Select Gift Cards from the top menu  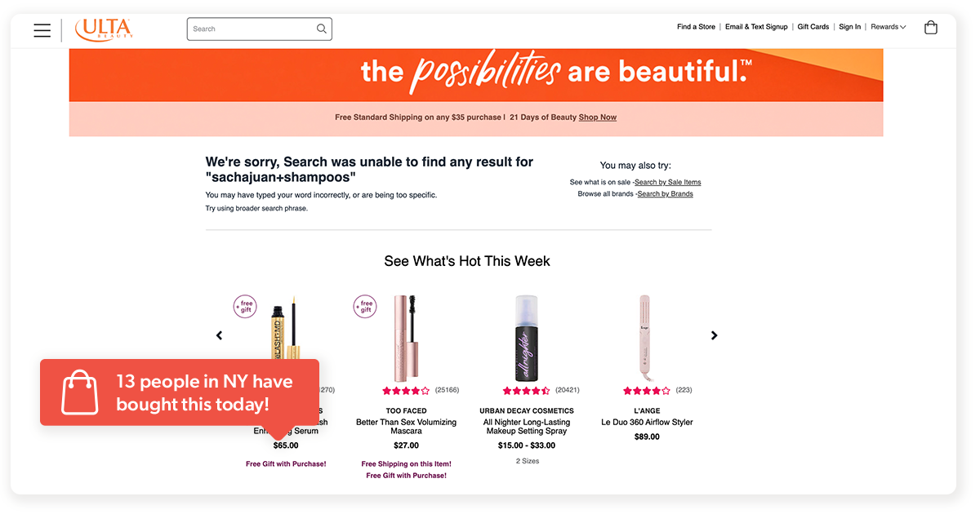pos(813,26)
